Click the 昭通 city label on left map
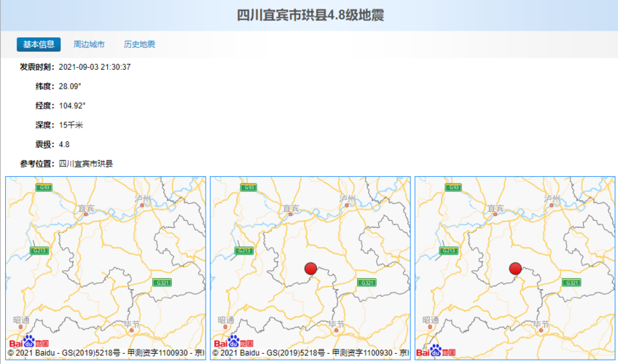Screen dimensions: 618x364 pos(21,320)
